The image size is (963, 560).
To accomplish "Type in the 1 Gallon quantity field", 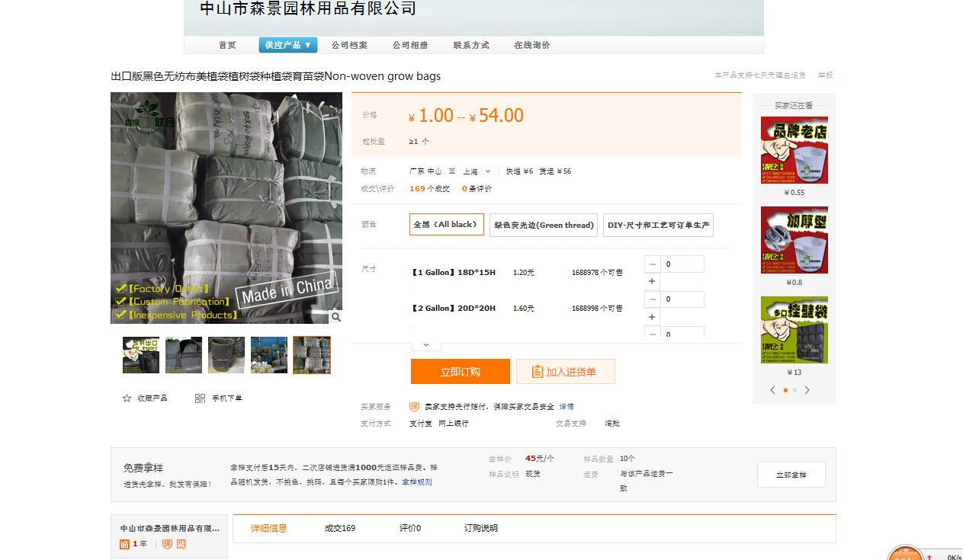I will click(x=682, y=264).
